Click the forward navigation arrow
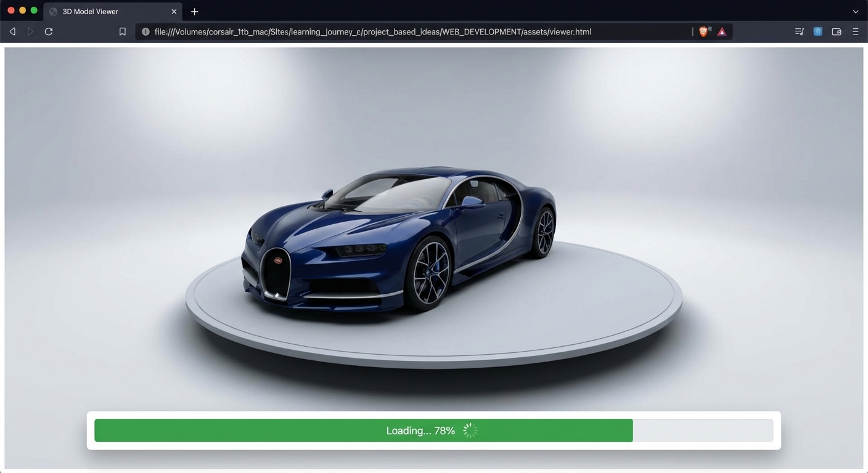 pyautogui.click(x=30, y=31)
